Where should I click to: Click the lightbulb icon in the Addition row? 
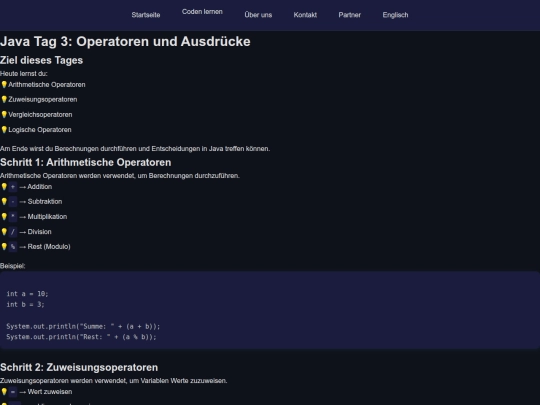(x=4, y=187)
